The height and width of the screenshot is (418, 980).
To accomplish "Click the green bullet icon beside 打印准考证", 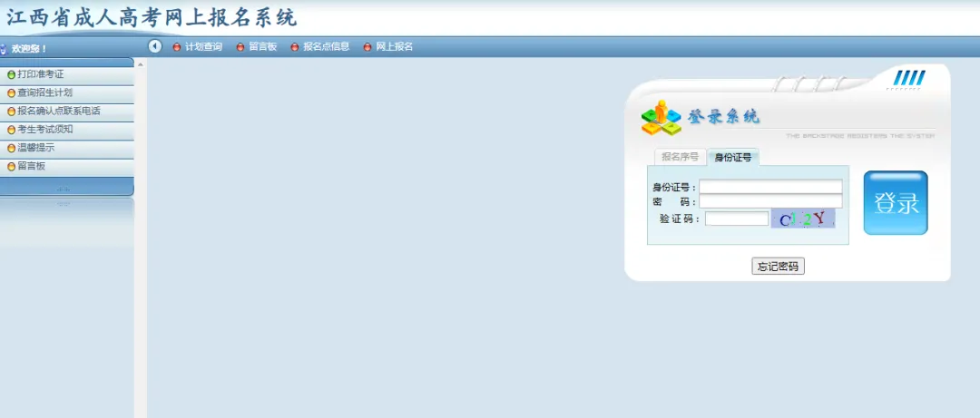I will tap(11, 75).
